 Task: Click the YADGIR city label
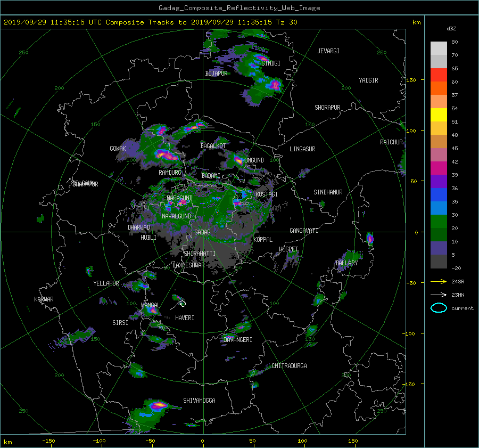(x=368, y=80)
